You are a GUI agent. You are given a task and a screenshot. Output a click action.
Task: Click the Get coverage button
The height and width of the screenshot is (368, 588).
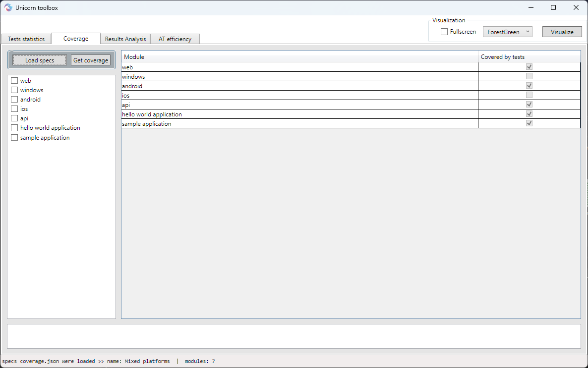(91, 60)
